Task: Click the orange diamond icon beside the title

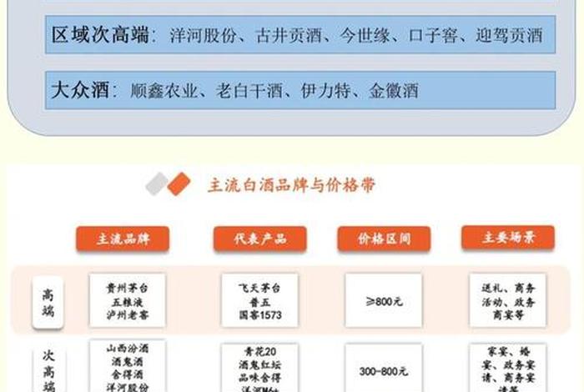Action: click(179, 183)
